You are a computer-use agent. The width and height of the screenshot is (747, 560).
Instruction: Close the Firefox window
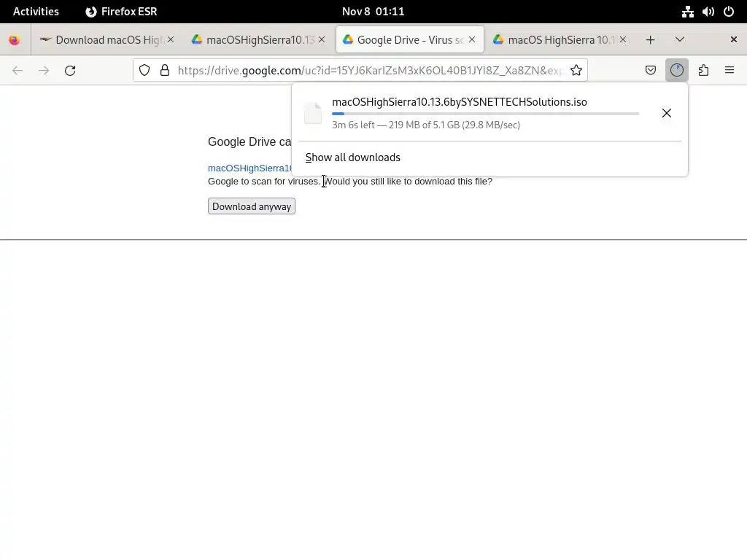[x=734, y=39]
